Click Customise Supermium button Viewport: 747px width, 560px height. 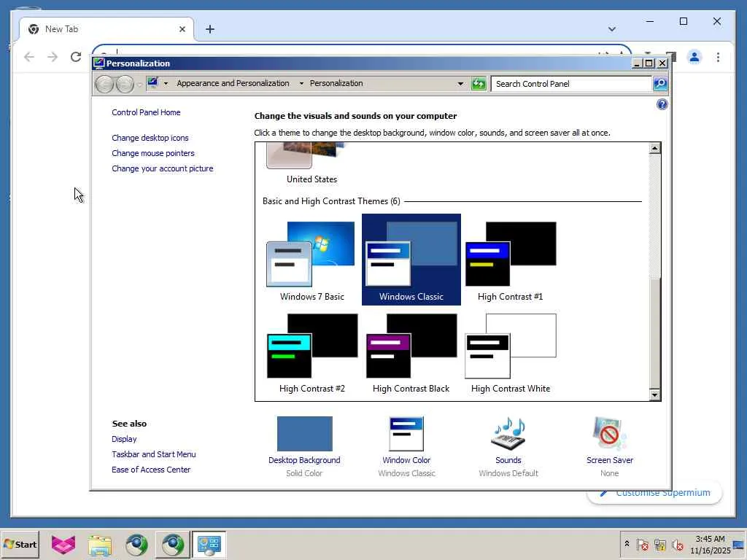click(x=654, y=493)
